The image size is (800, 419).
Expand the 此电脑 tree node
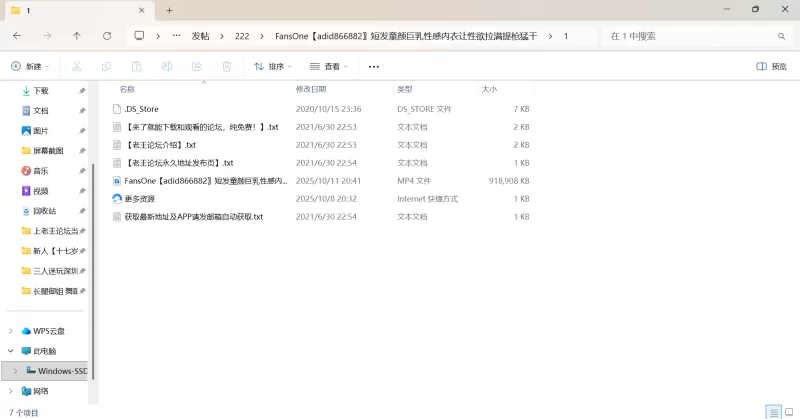(x=11, y=351)
